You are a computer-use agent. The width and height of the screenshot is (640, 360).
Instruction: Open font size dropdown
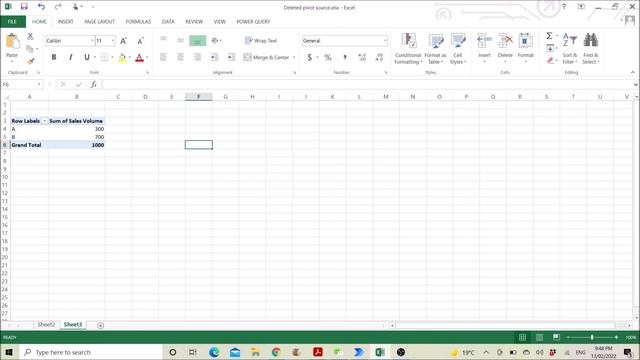click(x=113, y=41)
